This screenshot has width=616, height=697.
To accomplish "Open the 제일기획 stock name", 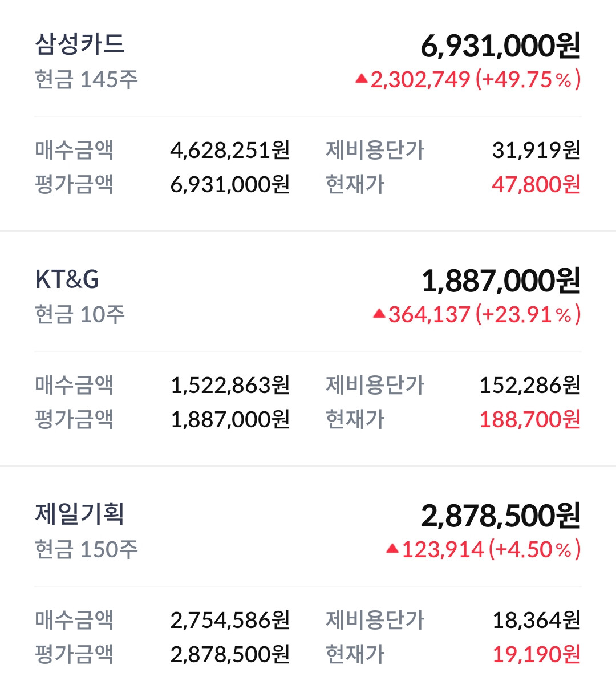I will pos(80,514).
